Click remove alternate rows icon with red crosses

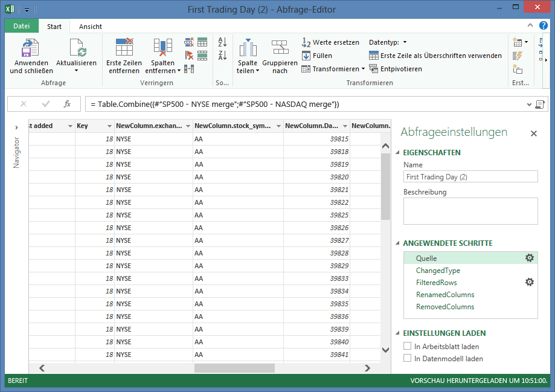(189, 42)
